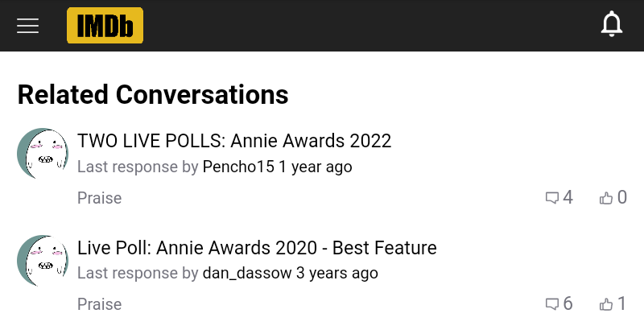Open "Live Poll: Annie Awards 2020 - Best Feature"
This screenshot has width=644, height=330.
coord(257,248)
